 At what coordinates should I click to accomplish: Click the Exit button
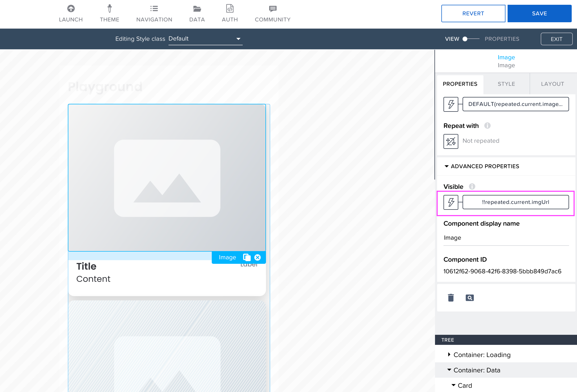point(556,39)
